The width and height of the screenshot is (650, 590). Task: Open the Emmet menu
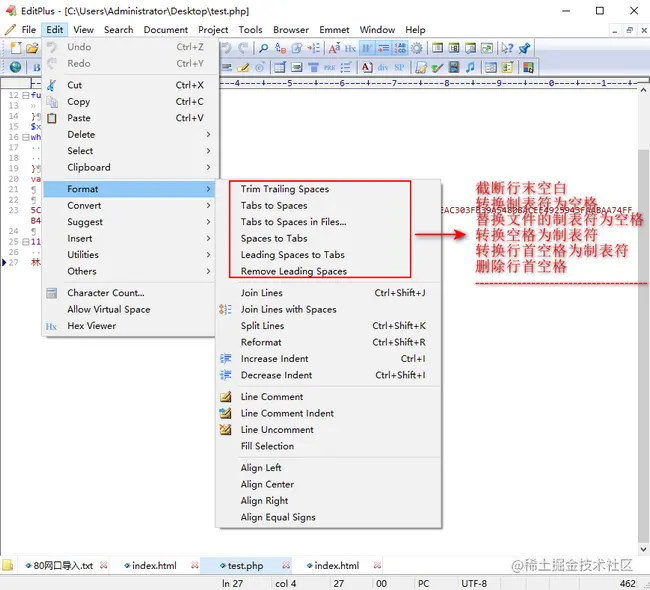click(334, 30)
